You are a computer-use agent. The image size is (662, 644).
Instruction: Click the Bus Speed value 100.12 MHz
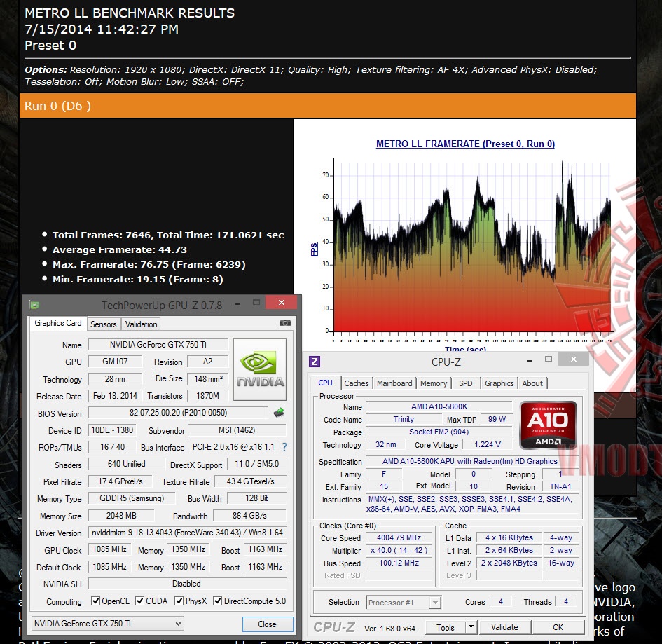point(399,563)
